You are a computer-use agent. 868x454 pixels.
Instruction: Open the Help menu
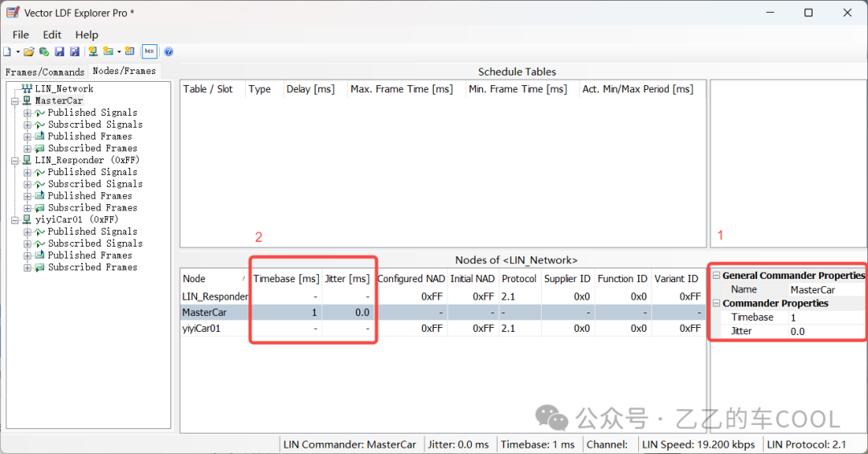pos(86,35)
